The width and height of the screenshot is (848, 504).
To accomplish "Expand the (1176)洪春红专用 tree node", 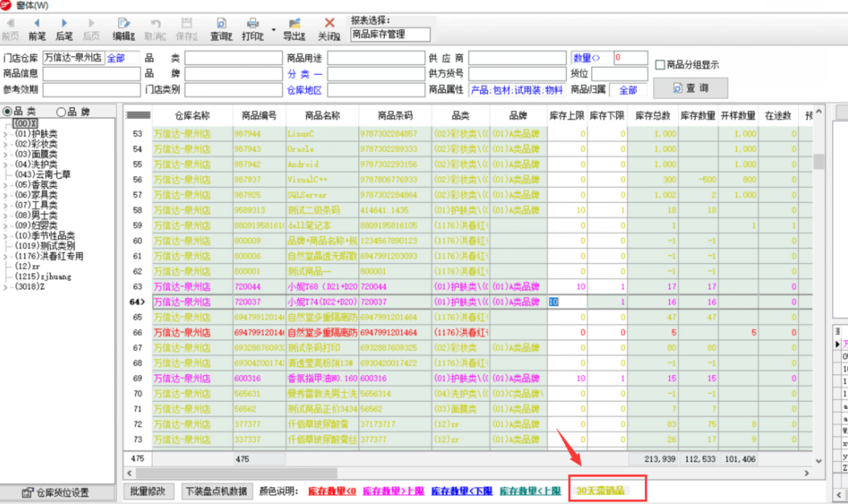I will pyautogui.click(x=6, y=256).
